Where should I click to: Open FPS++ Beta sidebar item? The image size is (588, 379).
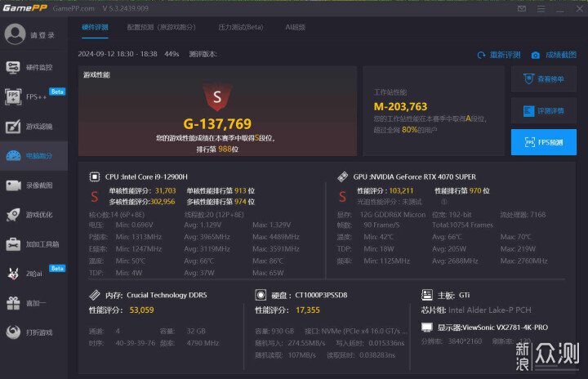click(x=33, y=97)
